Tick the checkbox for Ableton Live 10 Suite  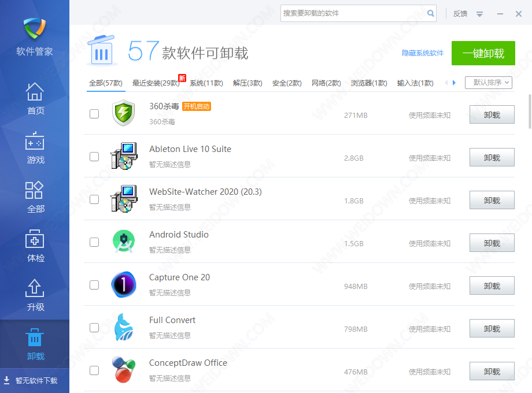click(x=94, y=157)
